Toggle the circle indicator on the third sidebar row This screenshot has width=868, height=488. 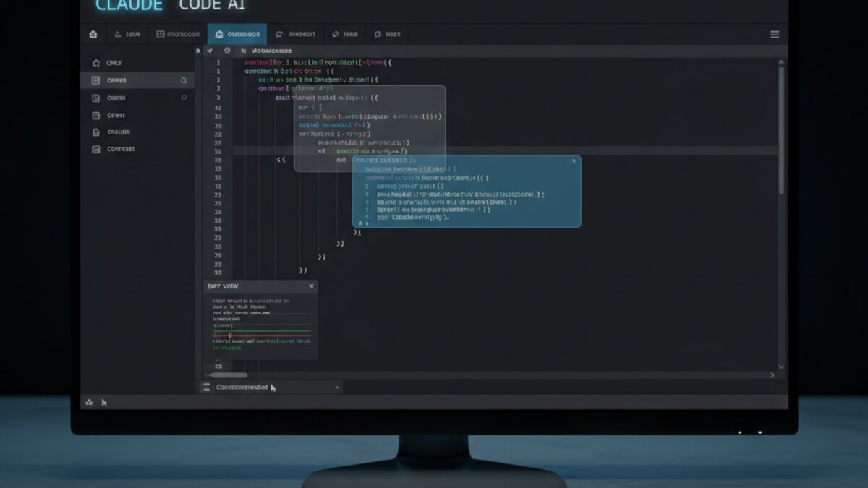(184, 98)
